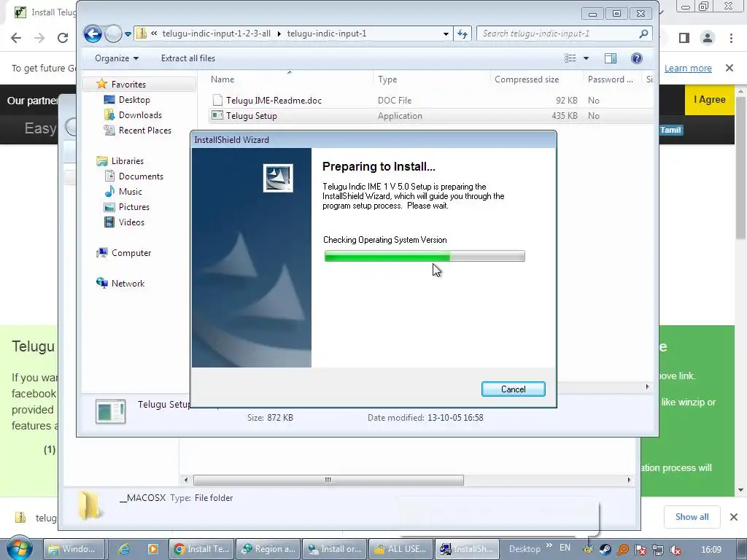747x560 pixels.
Task: Select the Telugu Setup application row
Action: [431, 116]
